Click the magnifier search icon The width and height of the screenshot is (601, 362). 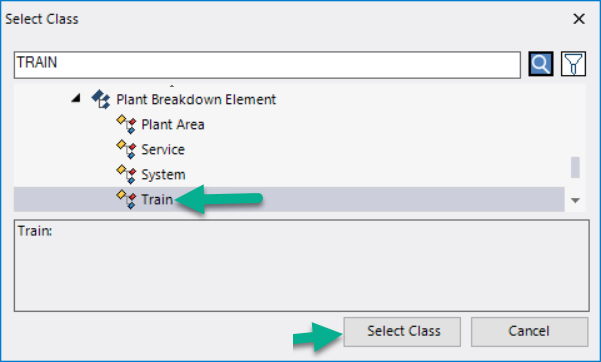click(x=540, y=64)
